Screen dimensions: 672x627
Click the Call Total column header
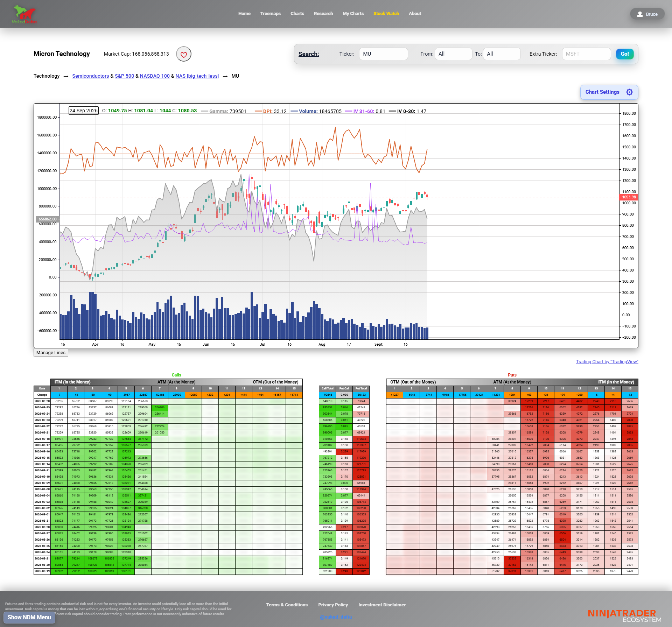pyautogui.click(x=327, y=388)
